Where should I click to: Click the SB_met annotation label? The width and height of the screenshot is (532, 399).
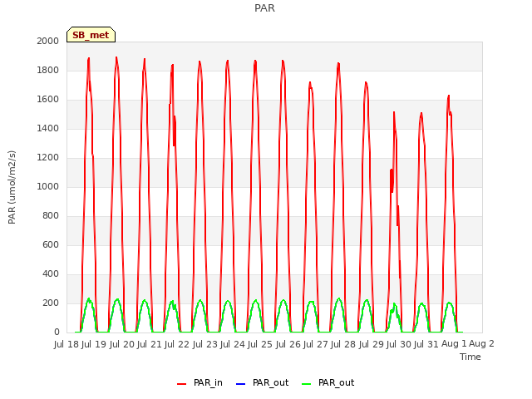[x=91, y=35]
